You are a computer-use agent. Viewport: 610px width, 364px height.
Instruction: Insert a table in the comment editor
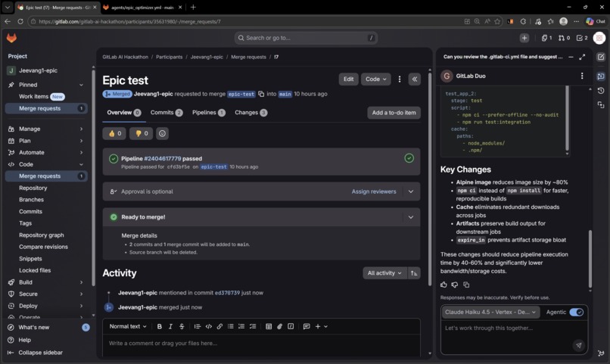(x=269, y=326)
